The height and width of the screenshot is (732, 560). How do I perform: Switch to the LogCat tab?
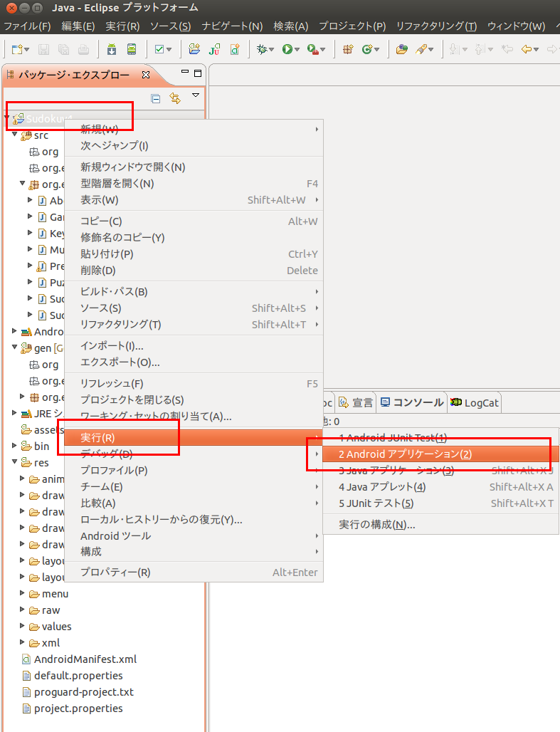point(475,402)
